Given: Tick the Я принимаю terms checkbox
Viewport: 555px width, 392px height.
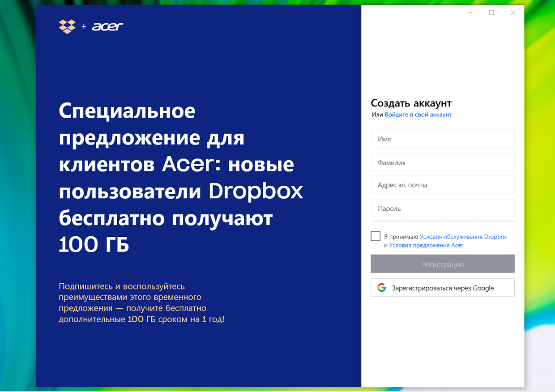Looking at the screenshot, I should click(376, 236).
